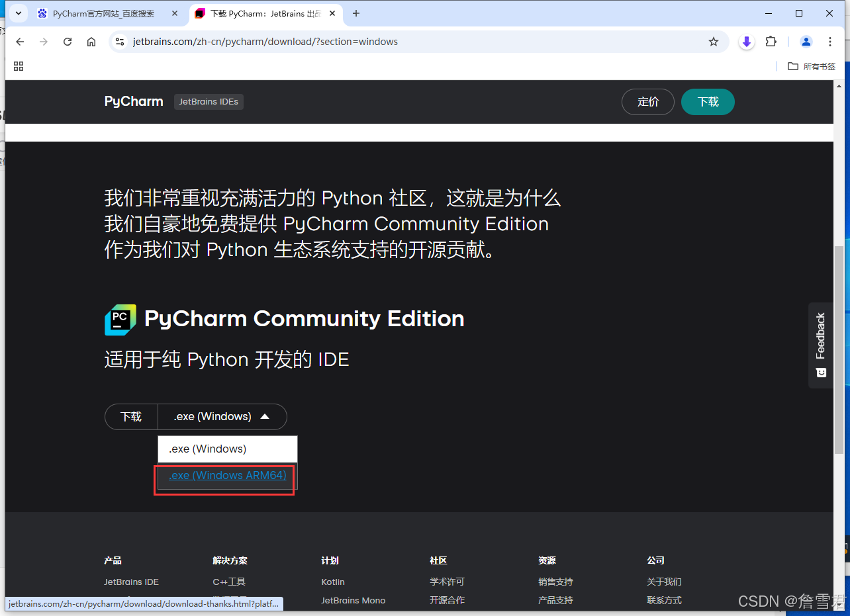This screenshot has width=850, height=616.
Task: Choose the .exe (Windows ARM64) option
Action: tap(228, 475)
